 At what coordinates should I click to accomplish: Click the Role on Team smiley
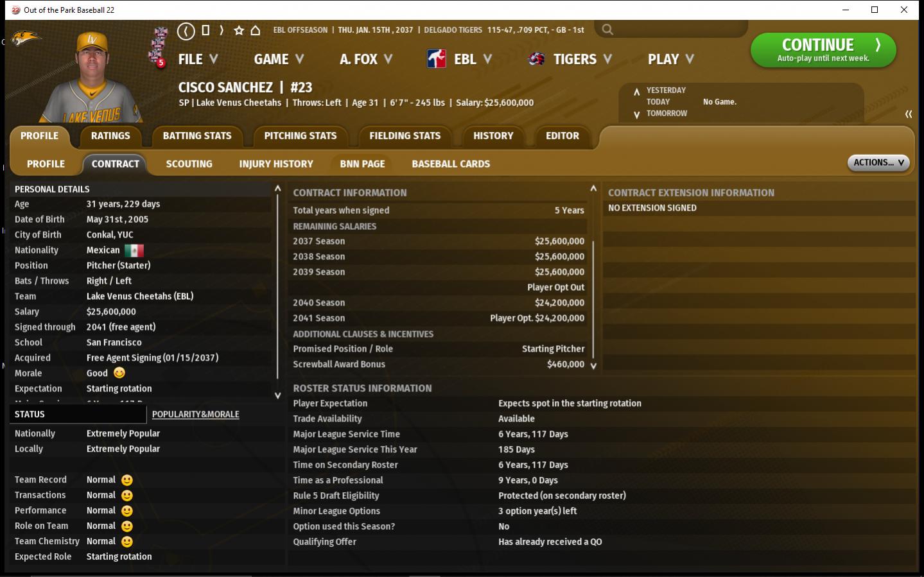pos(127,526)
